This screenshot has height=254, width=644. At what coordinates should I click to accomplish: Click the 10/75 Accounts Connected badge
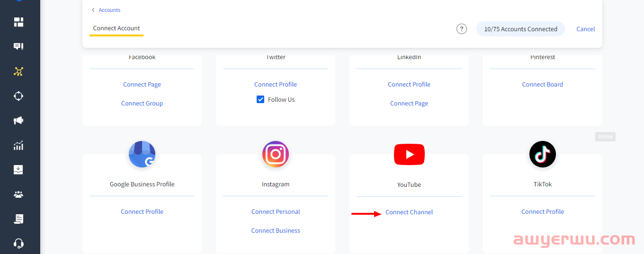(520, 29)
